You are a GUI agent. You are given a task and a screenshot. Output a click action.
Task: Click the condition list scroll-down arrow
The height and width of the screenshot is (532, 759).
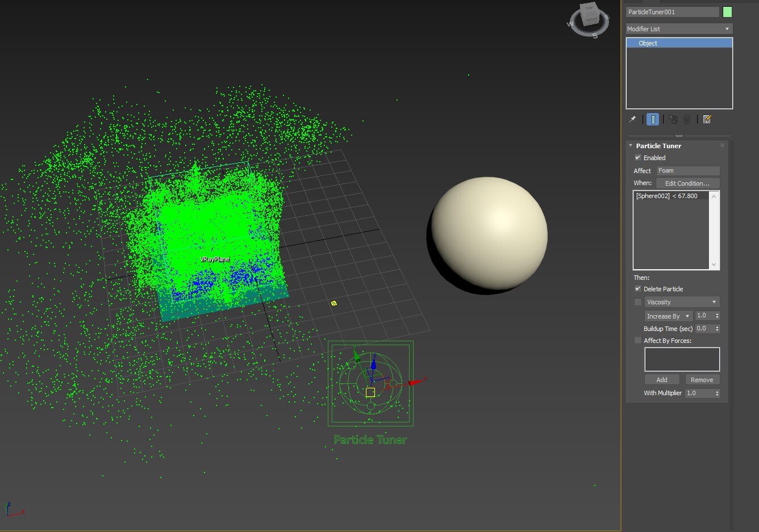(714, 265)
